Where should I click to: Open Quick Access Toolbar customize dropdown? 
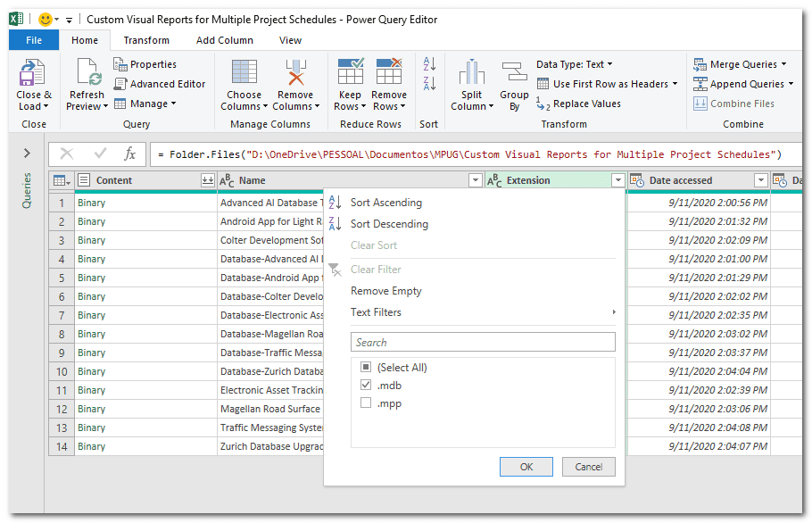pyautogui.click(x=69, y=21)
